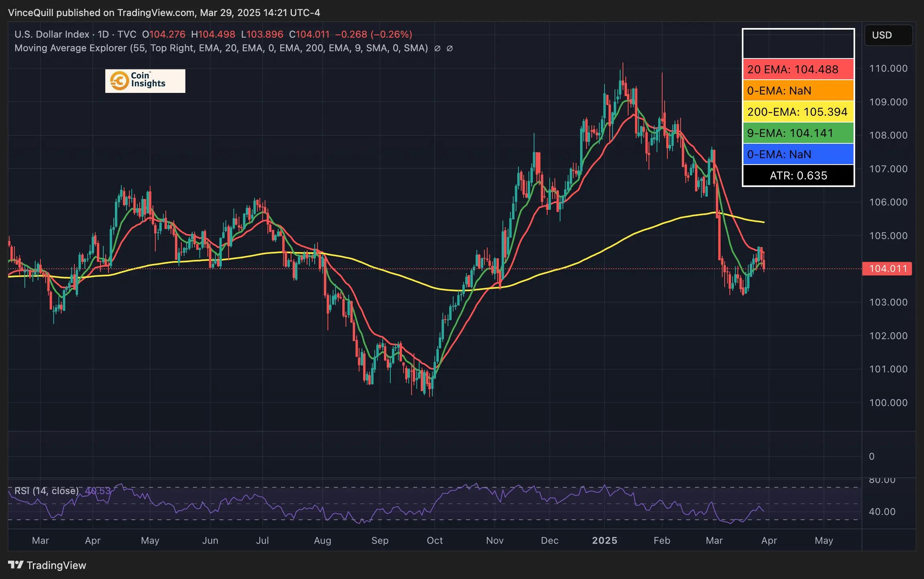The image size is (924, 579).
Task: Click the Jun label on time axis
Action: pyautogui.click(x=210, y=541)
